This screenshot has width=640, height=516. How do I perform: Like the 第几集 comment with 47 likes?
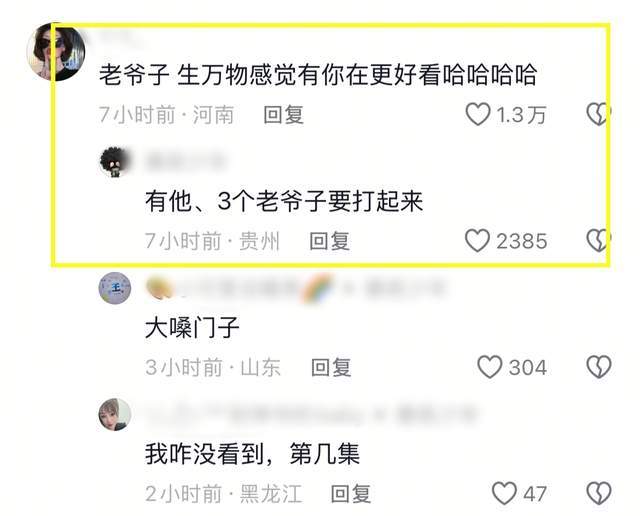click(x=504, y=493)
